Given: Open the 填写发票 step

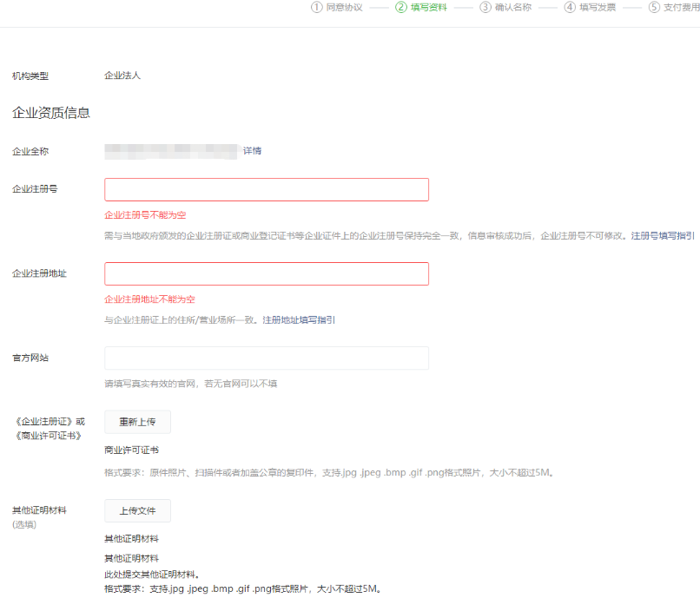Looking at the screenshot, I should pos(598,7).
